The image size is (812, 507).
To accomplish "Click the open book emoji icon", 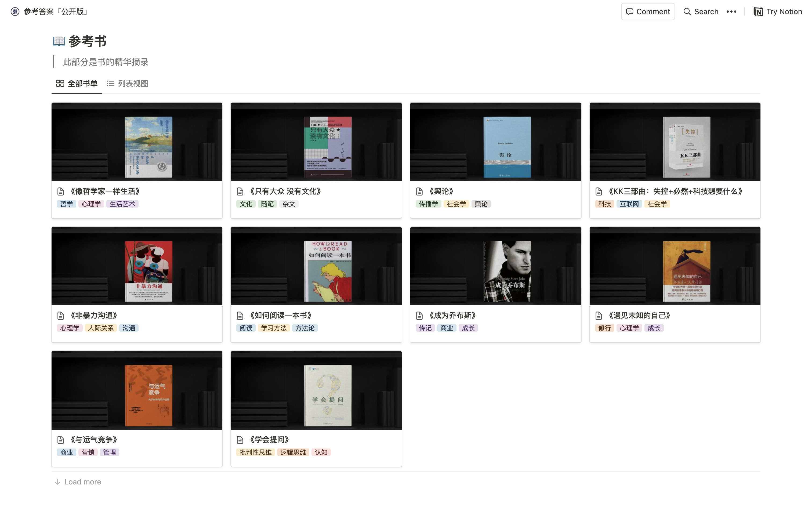I will [59, 41].
